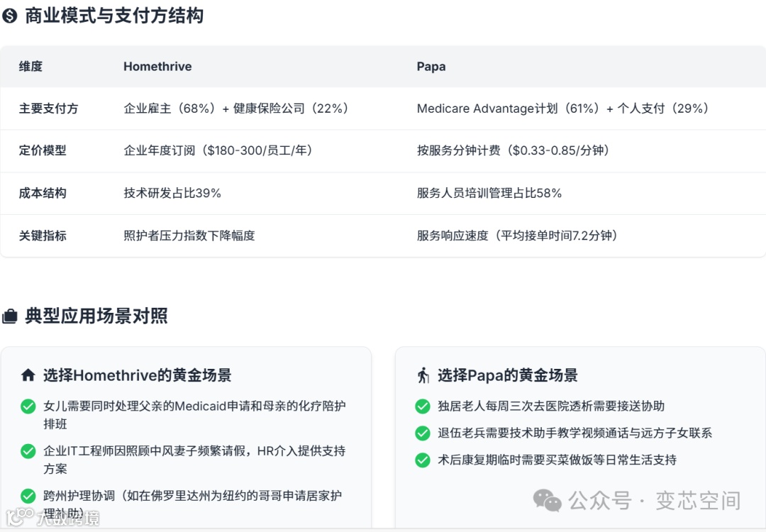Click text 女儿需要同时处理父亲的Medicaid申请和母亲的化疗陪护排班
Screen dimensions: 766x532
point(194,415)
